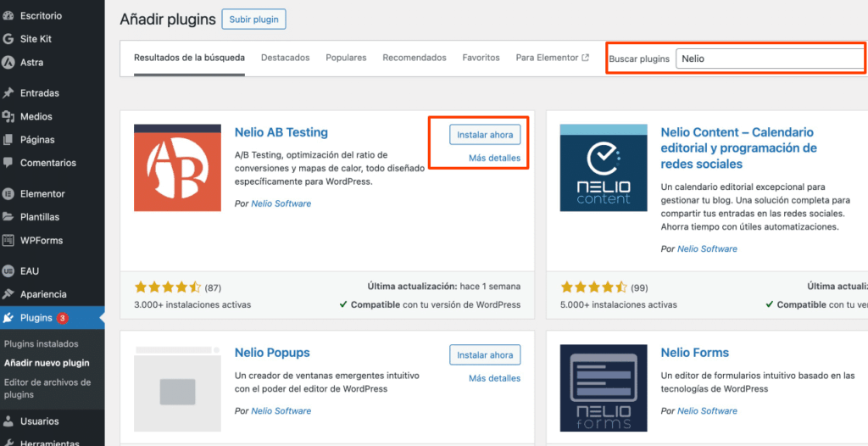The width and height of the screenshot is (868, 446).
Task: Click the Site Kit Google icon
Action: (x=8, y=39)
